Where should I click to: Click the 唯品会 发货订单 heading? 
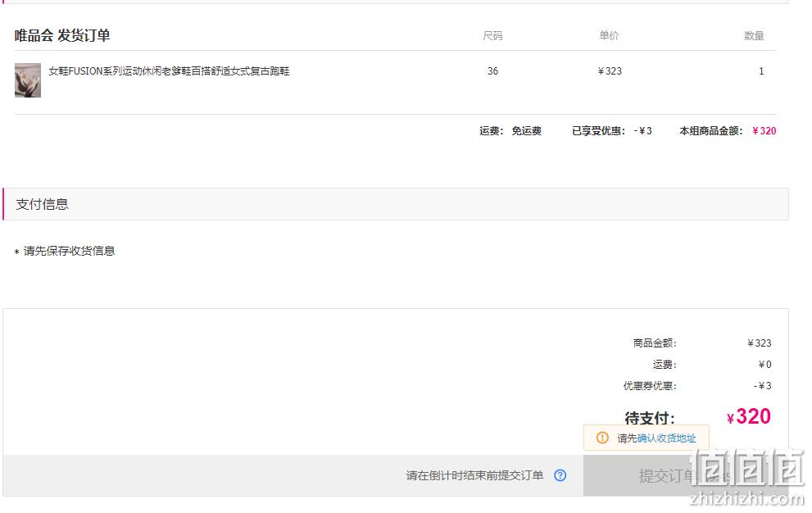pyautogui.click(x=62, y=35)
